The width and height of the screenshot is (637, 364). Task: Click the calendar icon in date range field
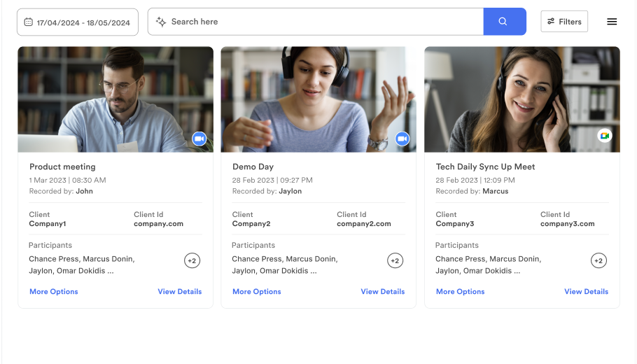[x=28, y=22]
